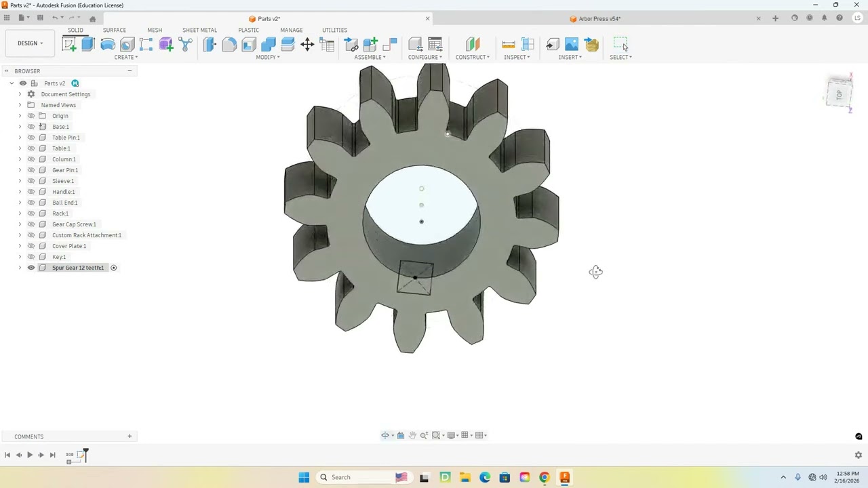Collapse the Parts v2 root node
The image size is (868, 488).
[12, 83]
